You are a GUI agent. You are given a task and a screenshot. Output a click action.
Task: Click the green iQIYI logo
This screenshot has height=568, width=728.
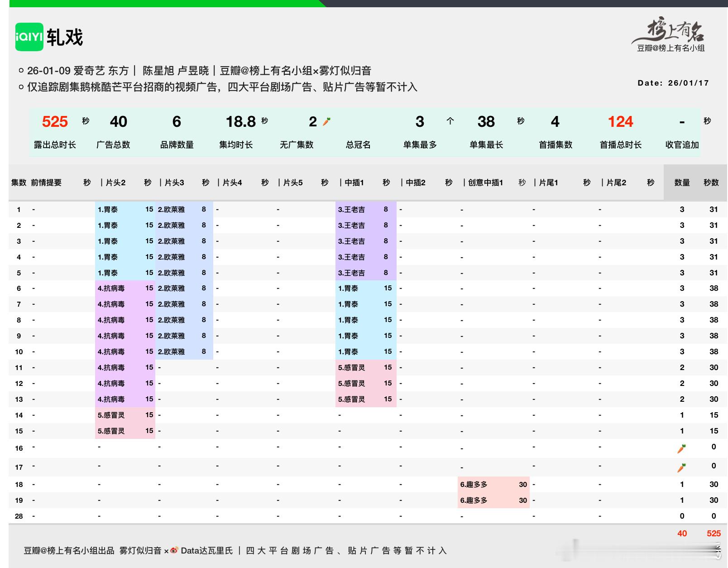click(x=29, y=37)
